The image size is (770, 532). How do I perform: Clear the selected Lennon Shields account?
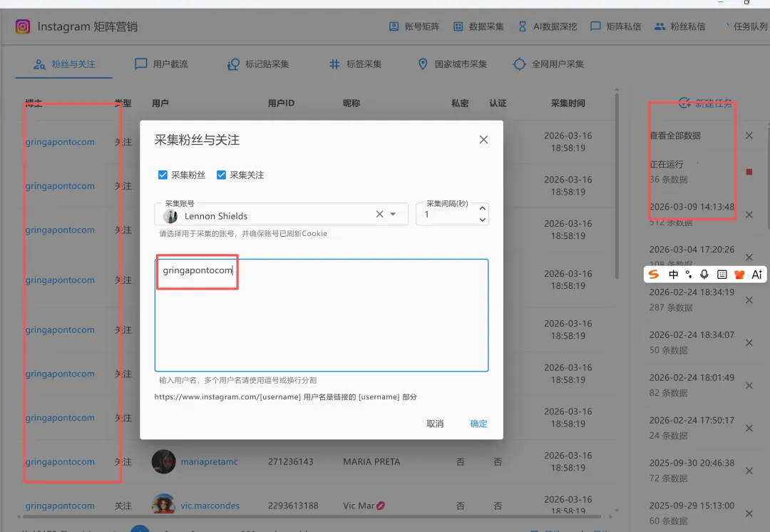point(379,214)
